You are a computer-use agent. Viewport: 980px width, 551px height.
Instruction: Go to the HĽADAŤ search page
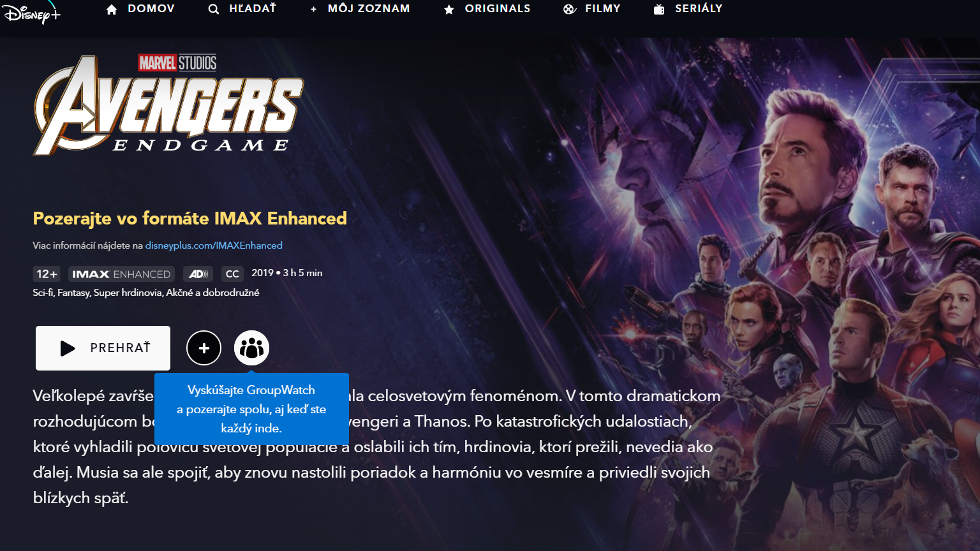(253, 9)
